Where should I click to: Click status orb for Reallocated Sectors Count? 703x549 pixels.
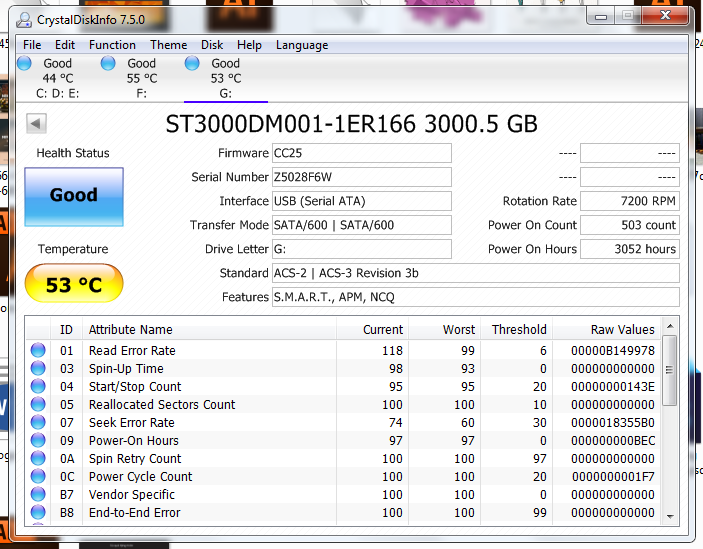39,405
